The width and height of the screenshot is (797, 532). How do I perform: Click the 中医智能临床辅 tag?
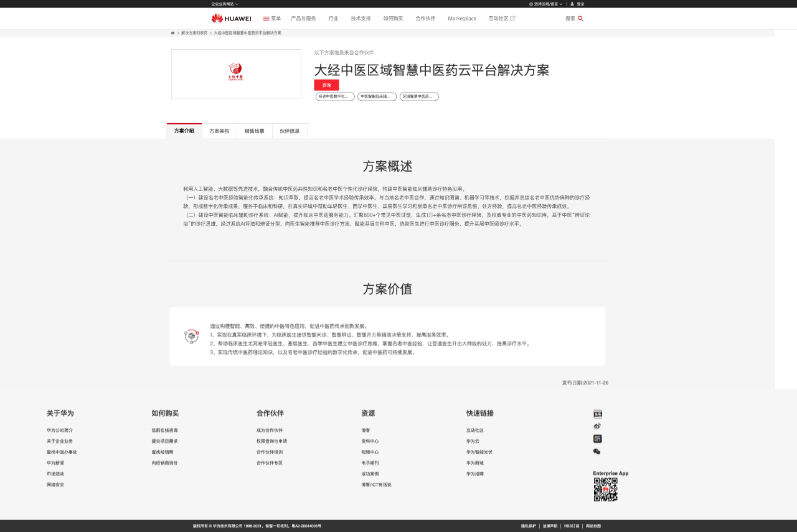point(377,96)
